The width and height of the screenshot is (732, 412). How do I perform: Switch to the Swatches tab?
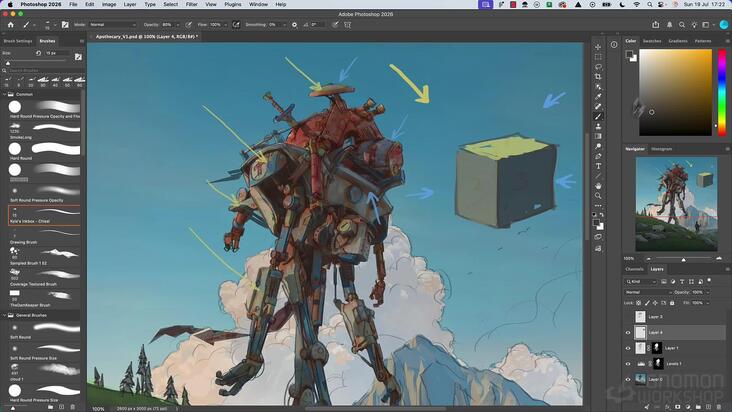(x=652, y=41)
